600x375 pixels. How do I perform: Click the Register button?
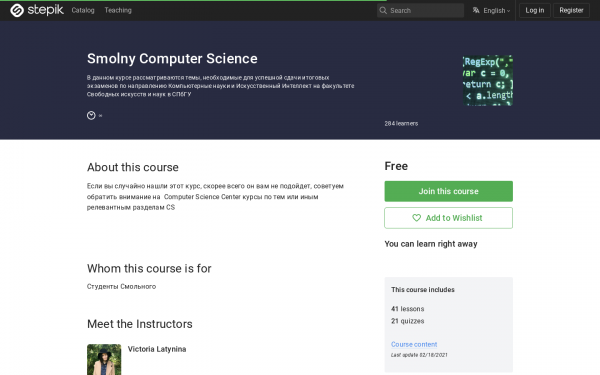(571, 10)
